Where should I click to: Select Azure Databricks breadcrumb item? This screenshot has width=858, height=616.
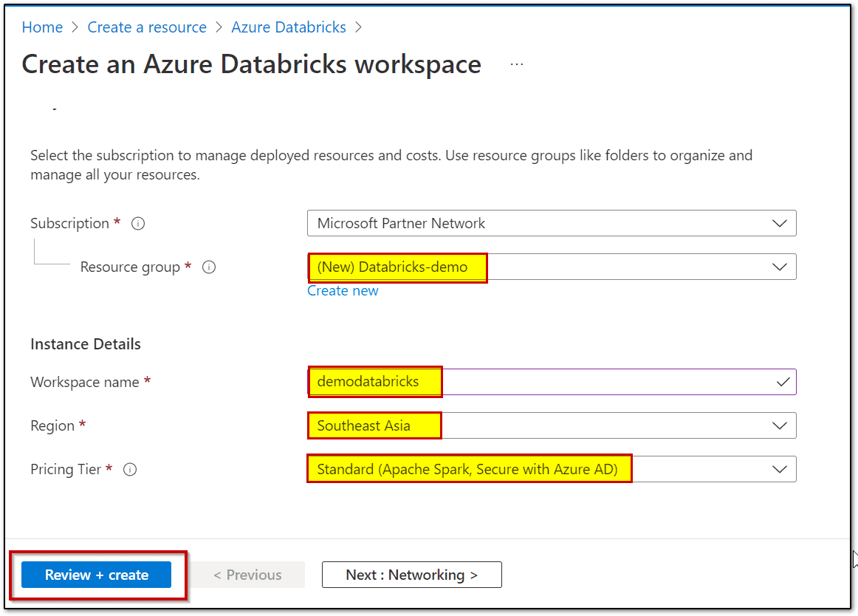click(289, 27)
